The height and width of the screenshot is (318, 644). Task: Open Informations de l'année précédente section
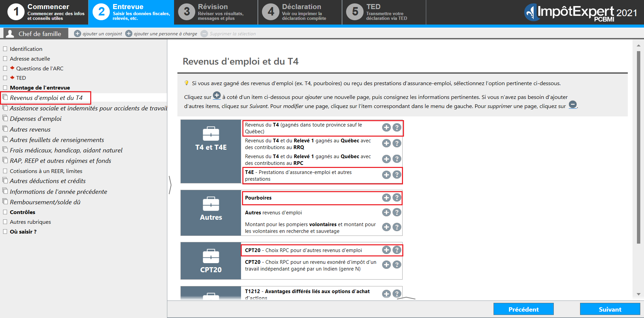(x=59, y=192)
